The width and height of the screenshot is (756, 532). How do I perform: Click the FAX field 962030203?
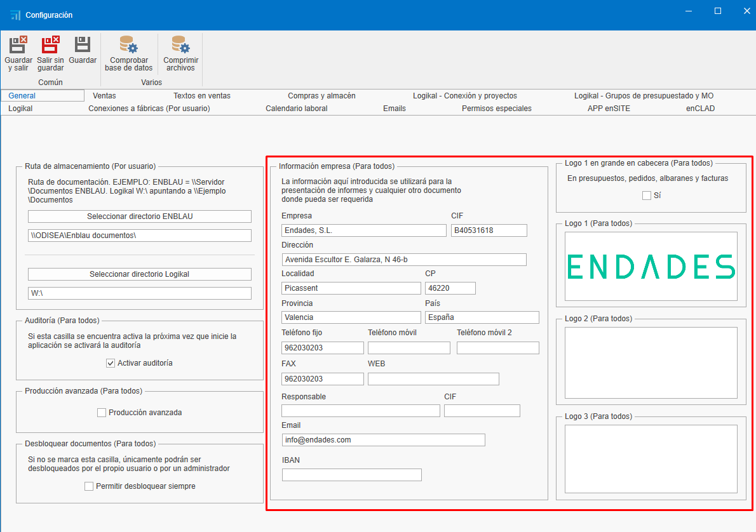(x=323, y=379)
